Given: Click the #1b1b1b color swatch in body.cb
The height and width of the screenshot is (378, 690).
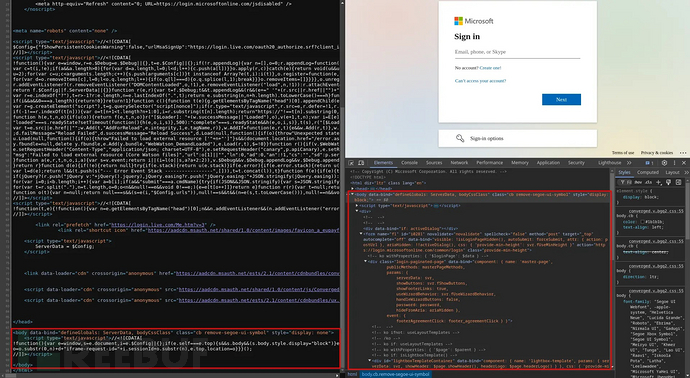Looking at the screenshot, I should pyautogui.click(x=642, y=222).
